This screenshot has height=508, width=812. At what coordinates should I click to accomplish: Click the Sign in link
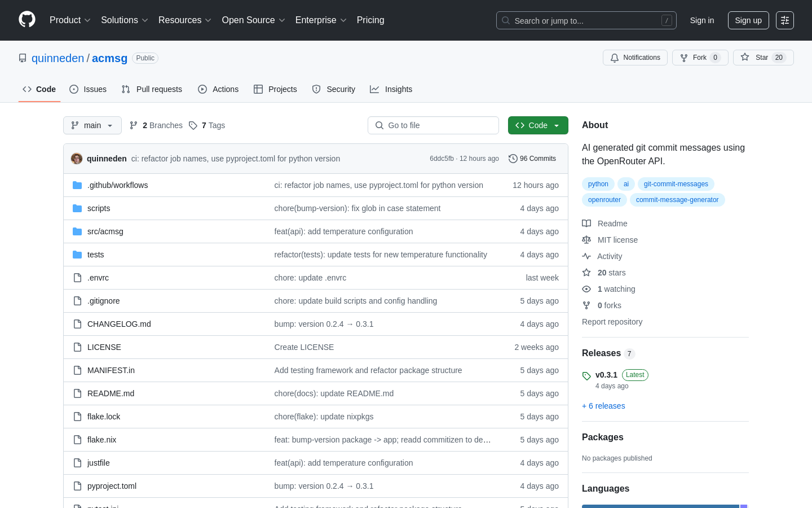coord(702,20)
